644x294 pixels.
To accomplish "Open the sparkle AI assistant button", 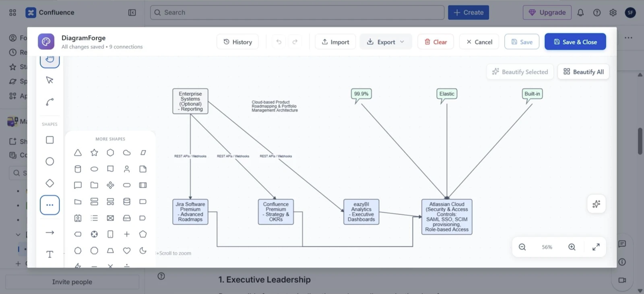I will [596, 204].
